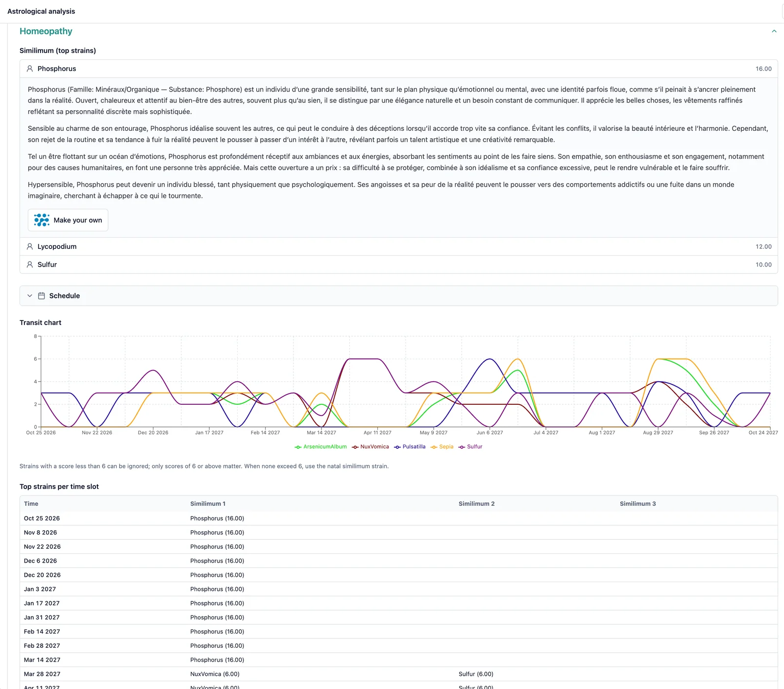
Task: Click the Similimum 1 column header
Action: 208,504
